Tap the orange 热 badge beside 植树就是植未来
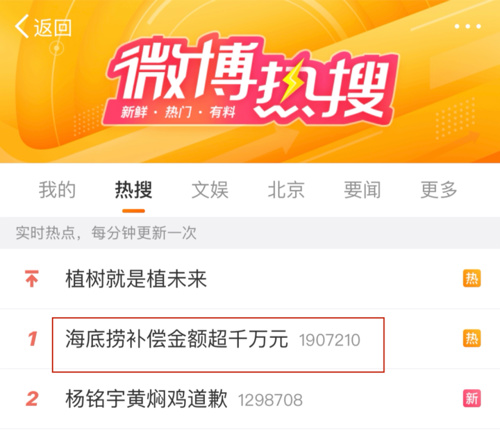 coord(472,278)
